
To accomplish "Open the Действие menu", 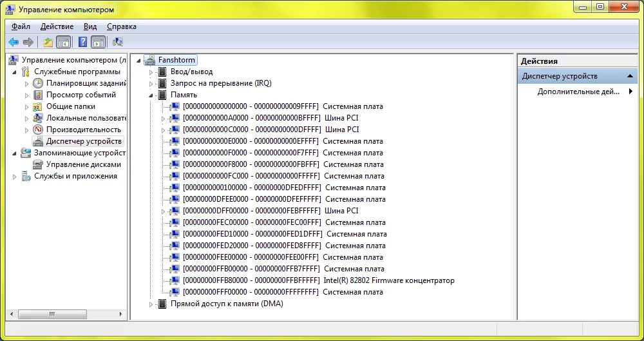I will 57,26.
